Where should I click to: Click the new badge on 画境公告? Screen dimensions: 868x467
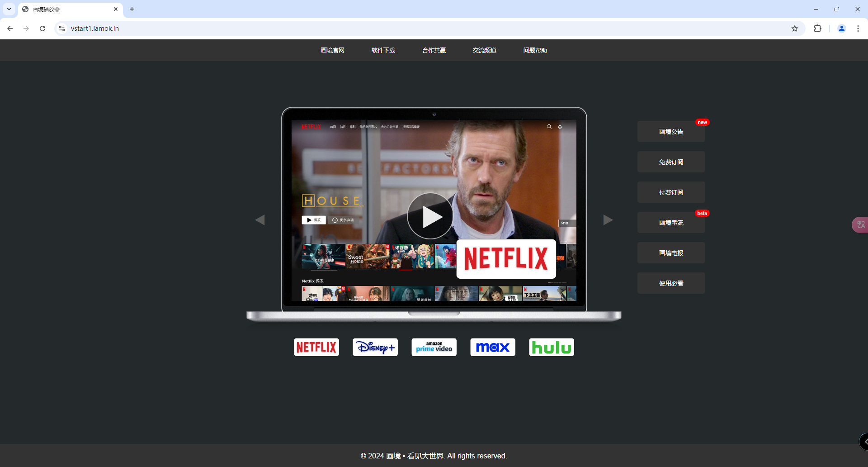[702, 122]
